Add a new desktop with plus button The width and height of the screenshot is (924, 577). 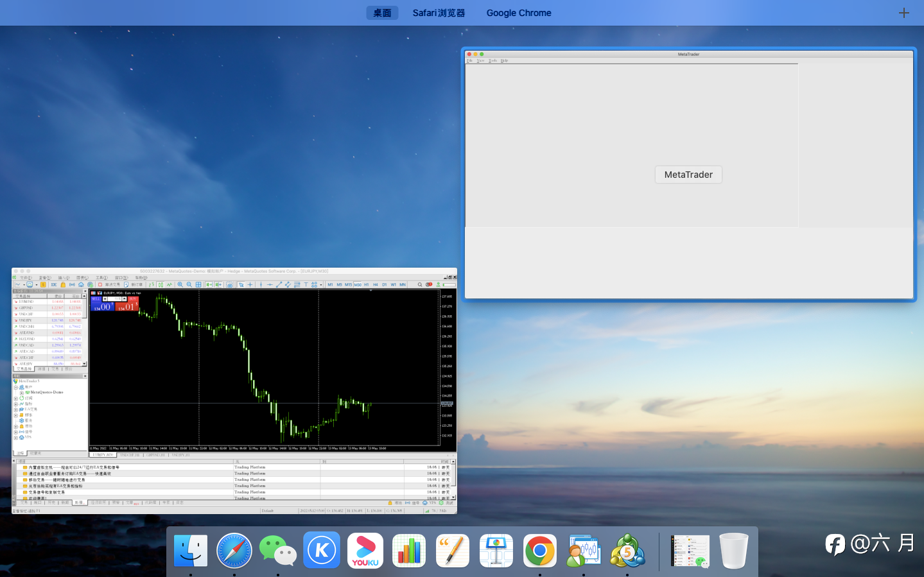click(x=903, y=13)
